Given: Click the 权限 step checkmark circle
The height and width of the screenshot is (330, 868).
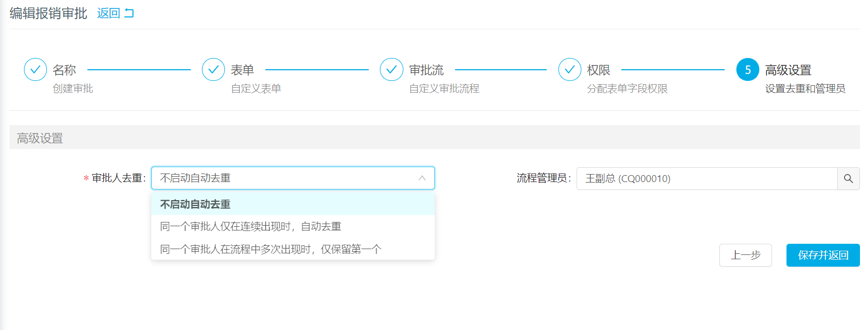Looking at the screenshot, I should click(570, 70).
